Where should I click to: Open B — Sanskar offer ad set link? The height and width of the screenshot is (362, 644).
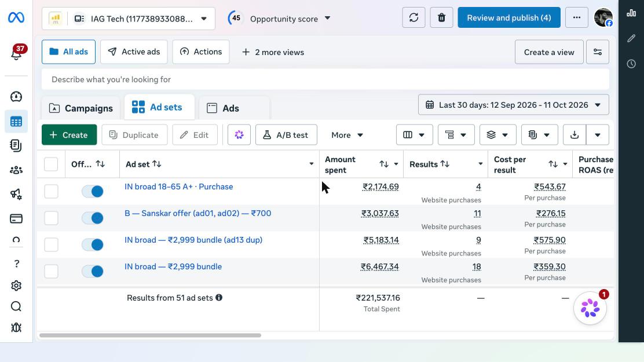pyautogui.click(x=197, y=213)
